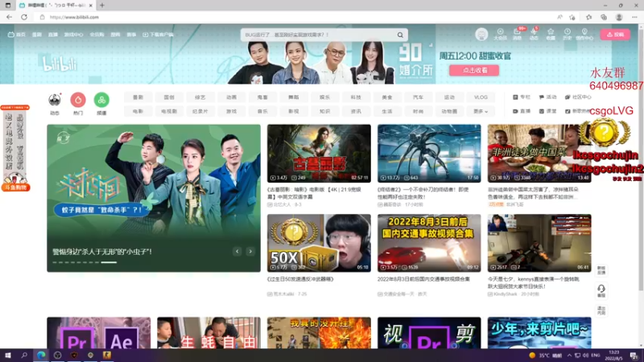Open the 大会员 membership icon

[500, 35]
